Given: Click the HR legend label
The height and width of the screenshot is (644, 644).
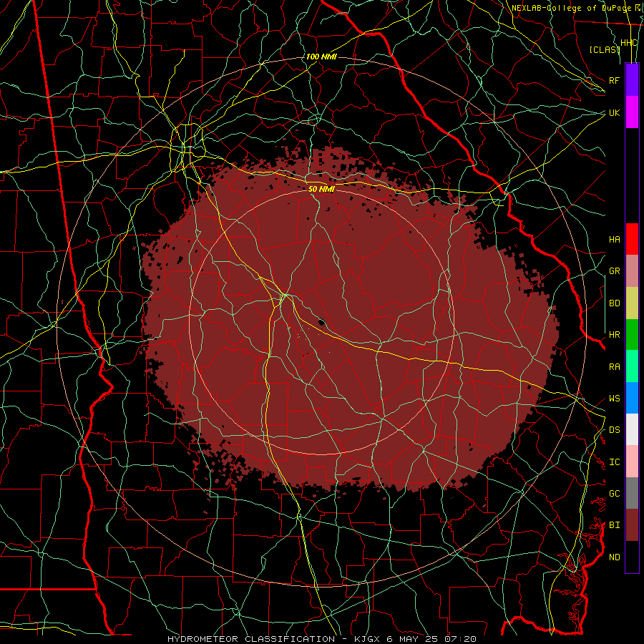Looking at the screenshot, I should click(614, 335).
